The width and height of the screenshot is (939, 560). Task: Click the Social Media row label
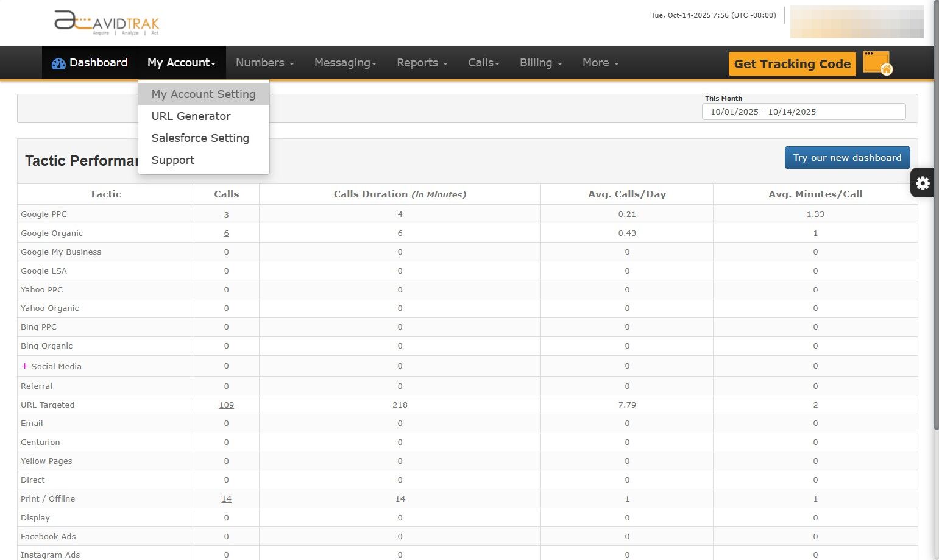[x=57, y=367]
